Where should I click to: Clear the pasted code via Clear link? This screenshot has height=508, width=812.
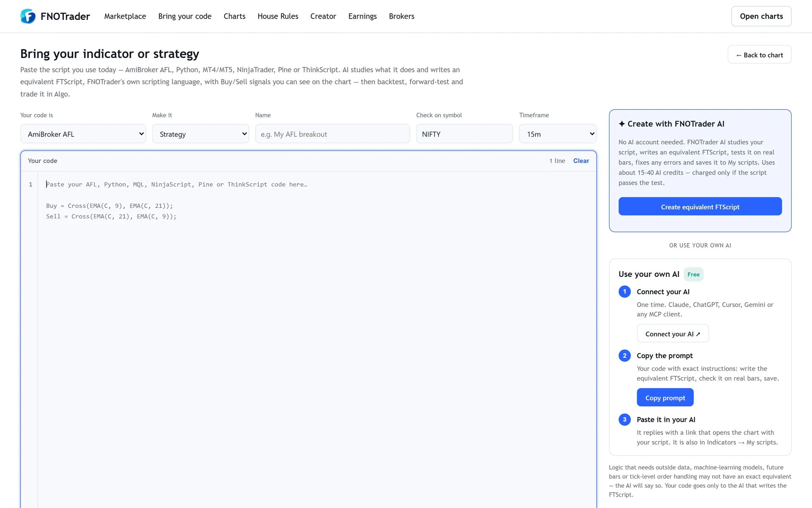[x=581, y=161]
